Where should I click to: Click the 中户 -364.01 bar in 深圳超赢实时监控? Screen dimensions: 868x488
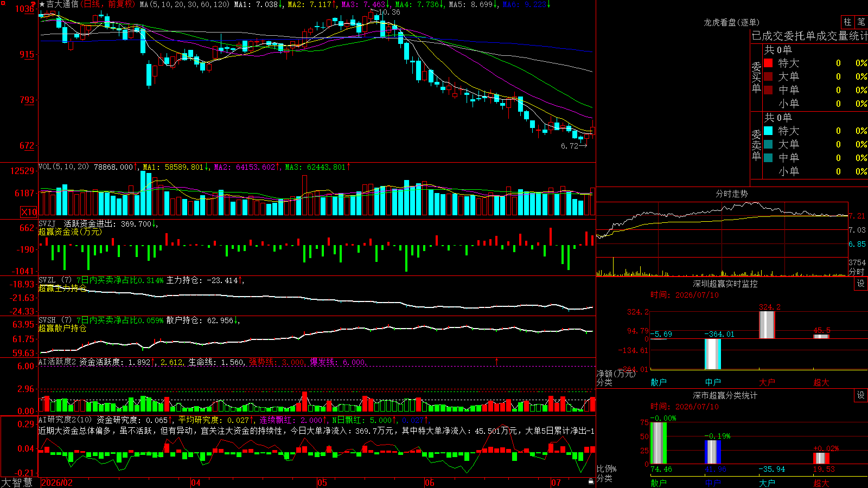[x=713, y=354]
